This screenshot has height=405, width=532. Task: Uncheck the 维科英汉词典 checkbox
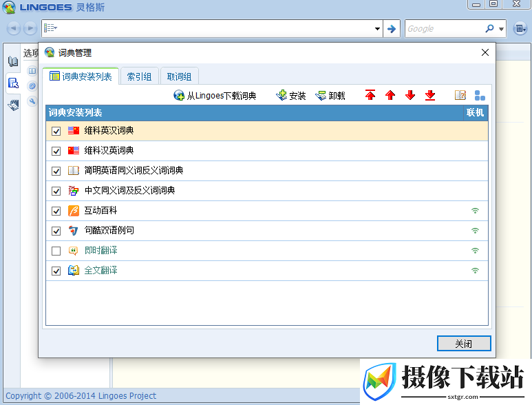[x=56, y=131]
